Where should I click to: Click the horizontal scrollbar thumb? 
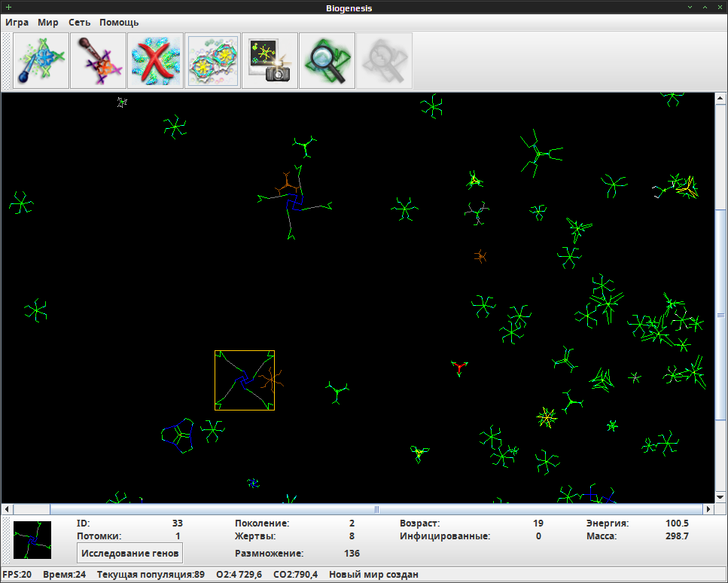coord(376,509)
